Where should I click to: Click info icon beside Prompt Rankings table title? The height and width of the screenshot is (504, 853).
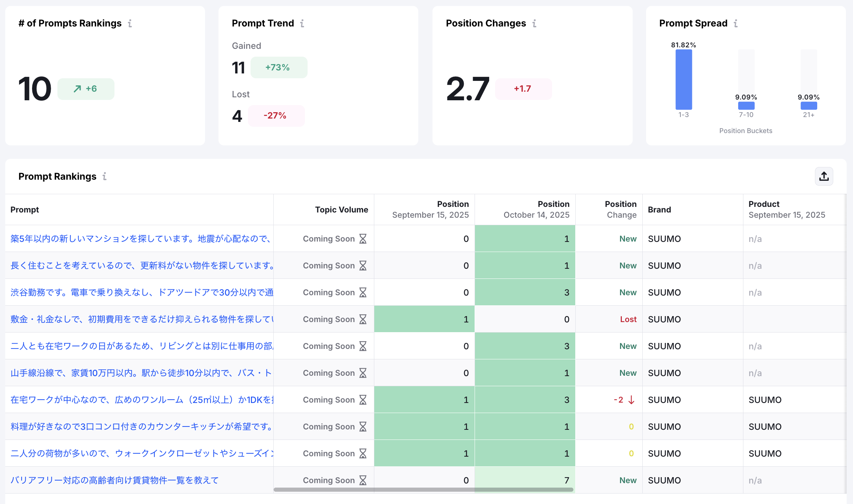coord(105,176)
